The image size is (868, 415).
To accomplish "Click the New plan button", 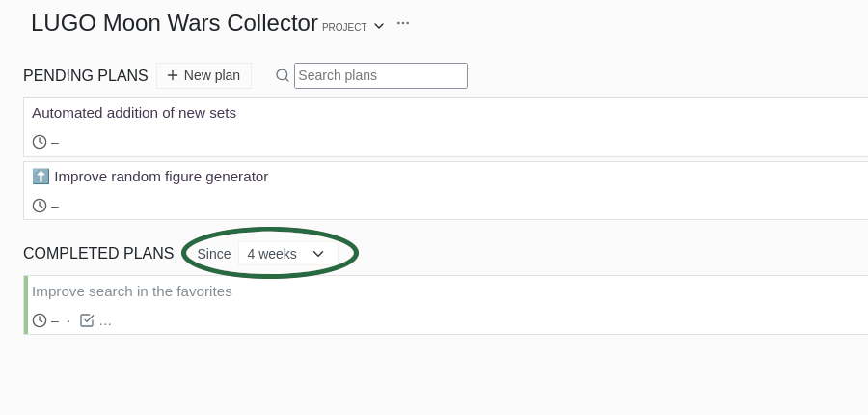I will pyautogui.click(x=203, y=75).
